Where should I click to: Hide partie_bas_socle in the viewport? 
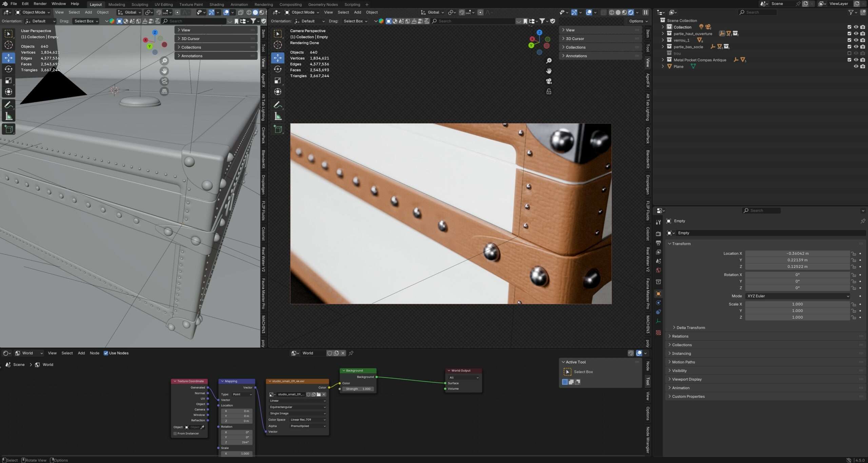point(856,46)
